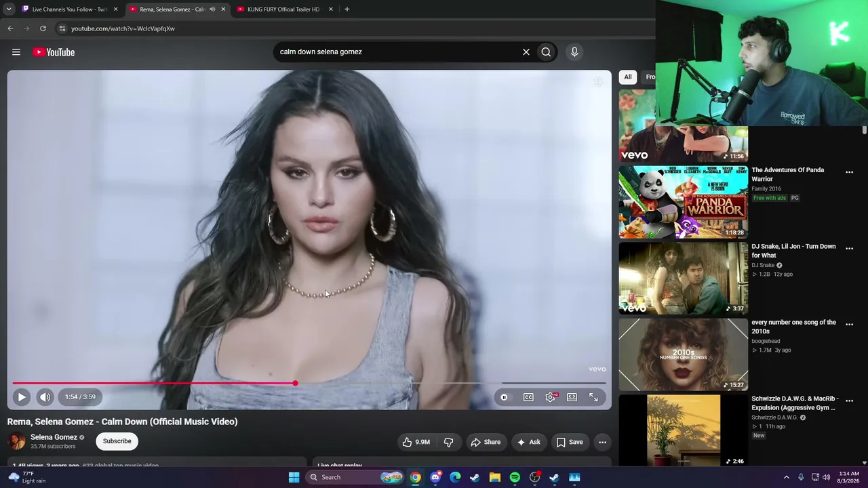Open options for Turn Down for What
This screenshot has width=868, height=488.
coord(849,248)
